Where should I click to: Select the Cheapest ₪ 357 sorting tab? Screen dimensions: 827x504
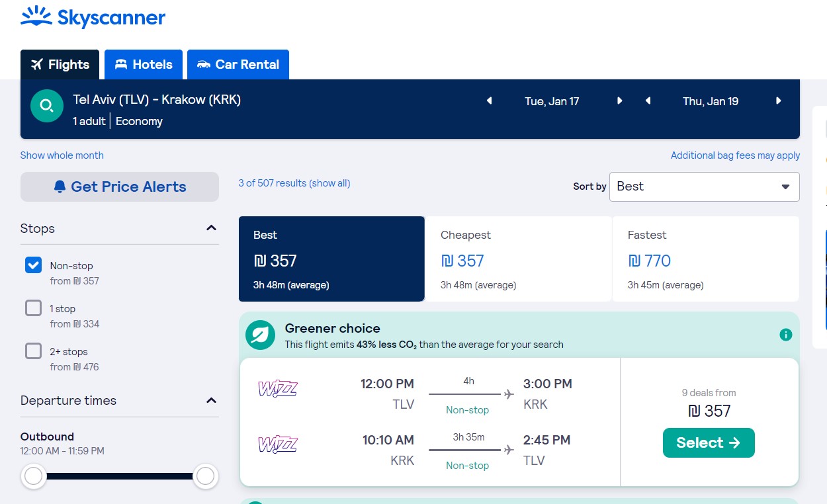click(519, 259)
